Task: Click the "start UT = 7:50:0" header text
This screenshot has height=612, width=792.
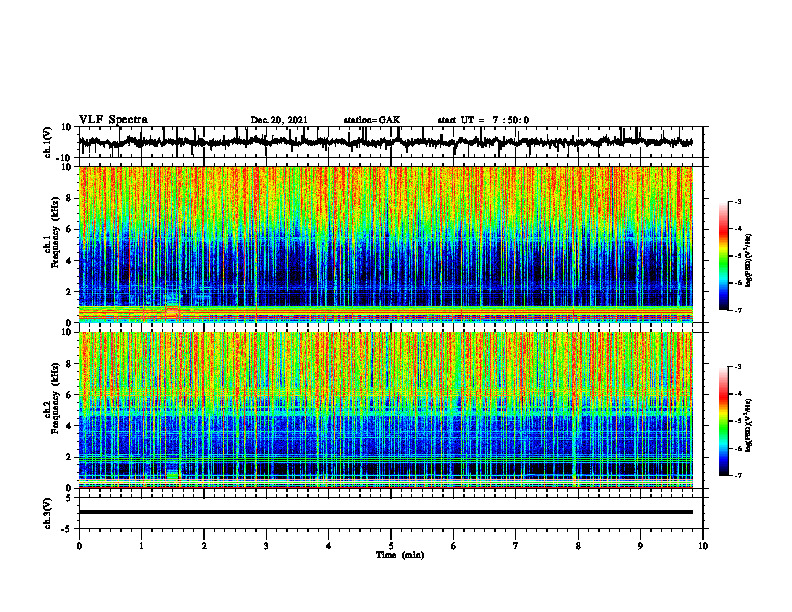Action: pos(483,120)
